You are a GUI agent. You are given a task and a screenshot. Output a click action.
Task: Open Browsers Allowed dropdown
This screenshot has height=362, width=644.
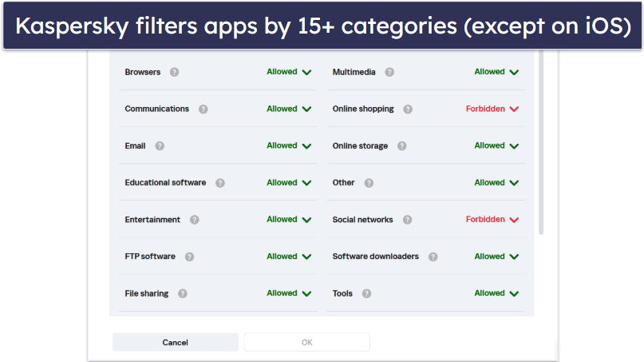289,72
